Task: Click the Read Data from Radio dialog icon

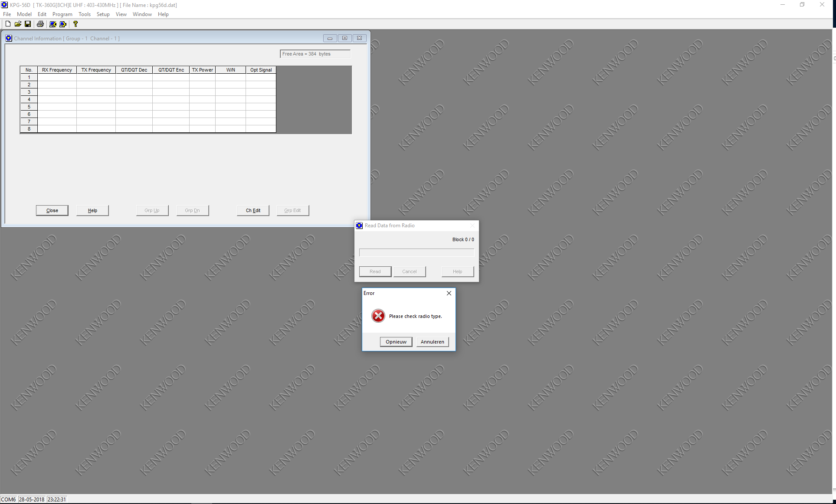Action: point(359,226)
